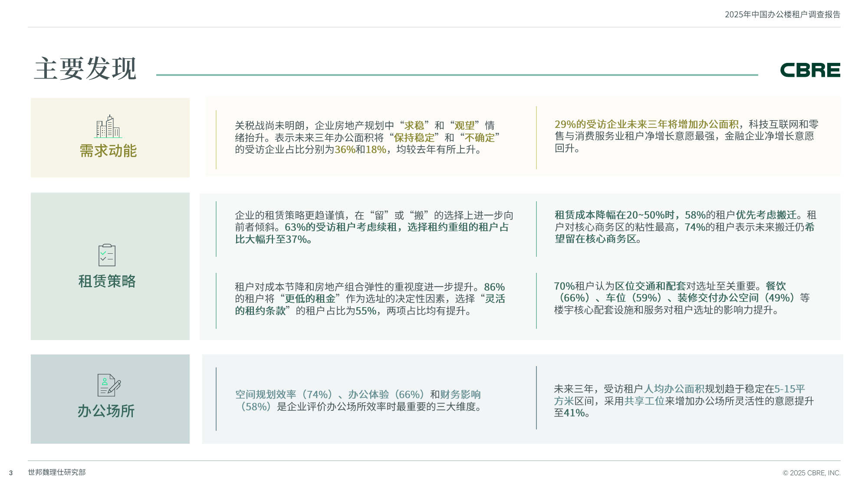Click the 74% figure about core business district
Image resolution: width=868 pixels, height=488 pixels.
695,227
